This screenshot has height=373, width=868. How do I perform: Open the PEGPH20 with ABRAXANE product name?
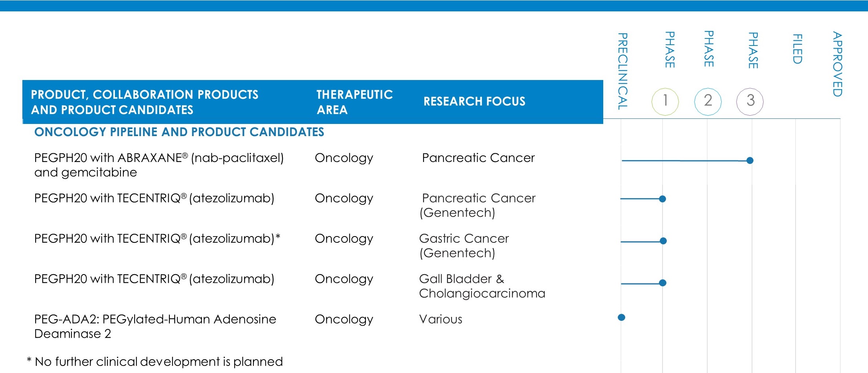click(159, 165)
